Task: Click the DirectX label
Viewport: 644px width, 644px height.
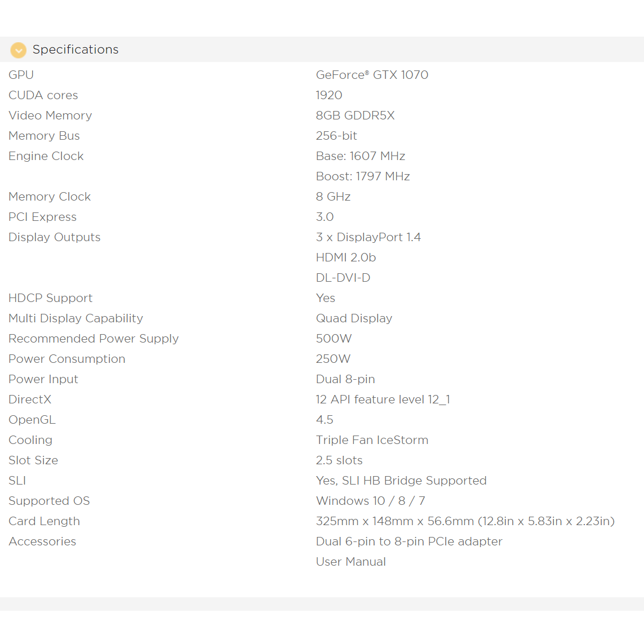Action: coord(30,399)
